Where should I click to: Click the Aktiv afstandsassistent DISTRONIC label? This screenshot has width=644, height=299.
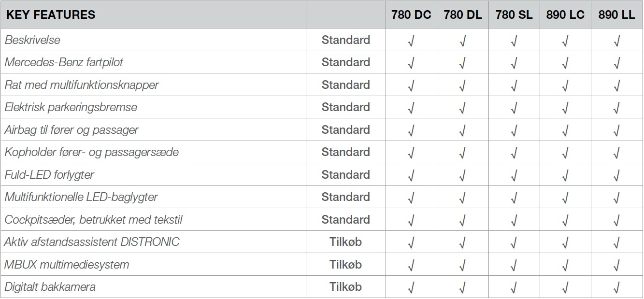point(92,242)
